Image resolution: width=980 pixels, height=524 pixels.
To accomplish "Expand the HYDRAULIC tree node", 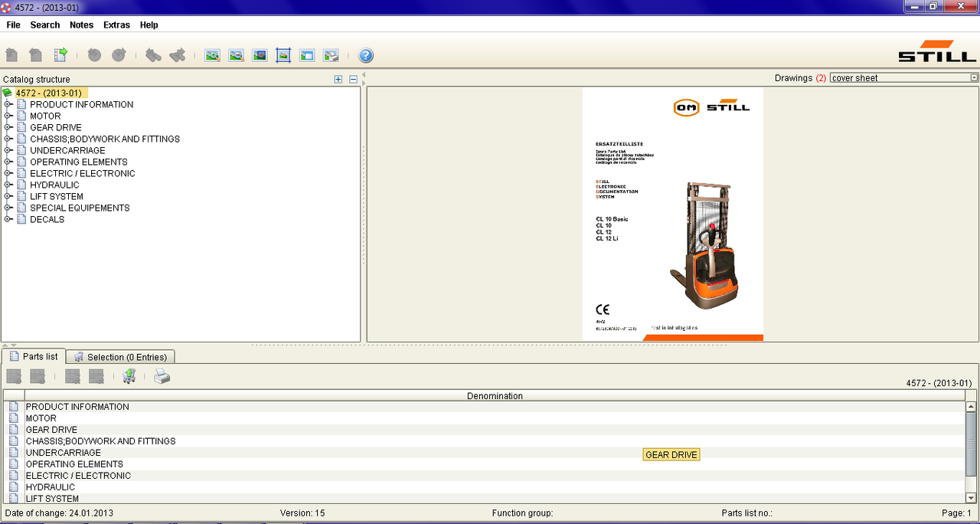I will coord(8,185).
